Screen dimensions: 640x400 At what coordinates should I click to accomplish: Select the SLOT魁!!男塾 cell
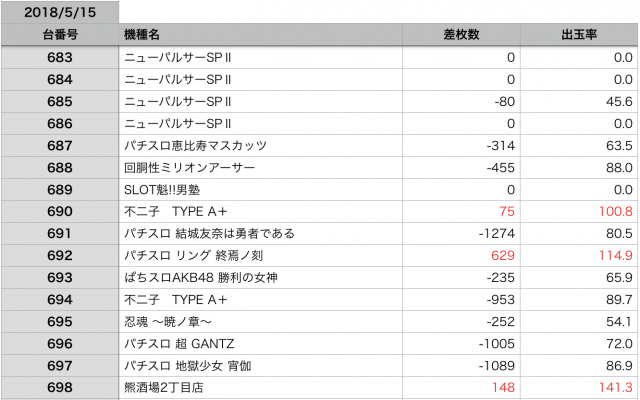(x=167, y=189)
